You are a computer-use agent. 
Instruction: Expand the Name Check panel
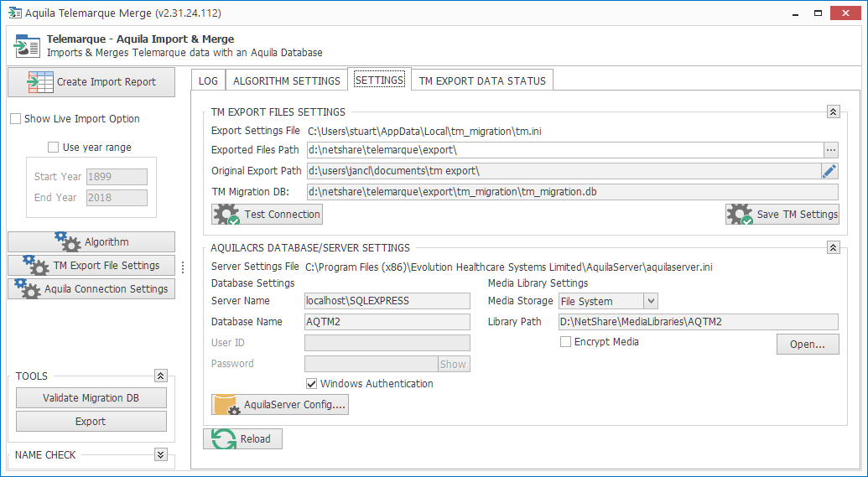click(161, 455)
